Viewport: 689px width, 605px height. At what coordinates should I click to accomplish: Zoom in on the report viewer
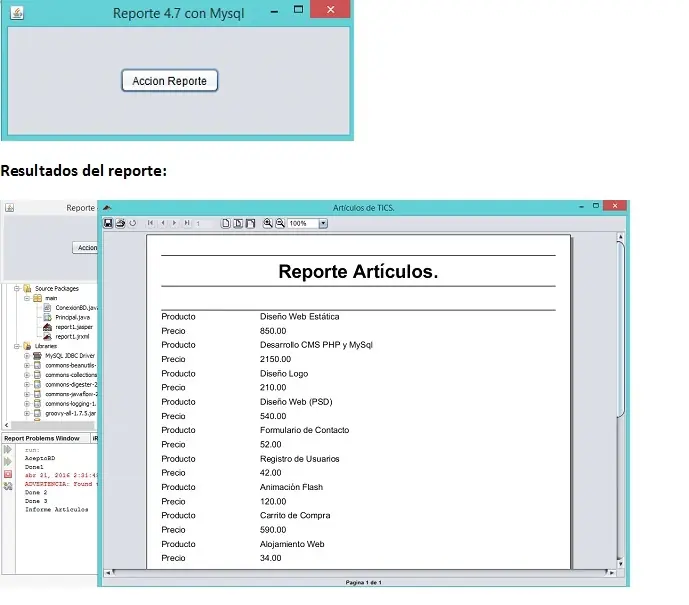click(x=268, y=223)
